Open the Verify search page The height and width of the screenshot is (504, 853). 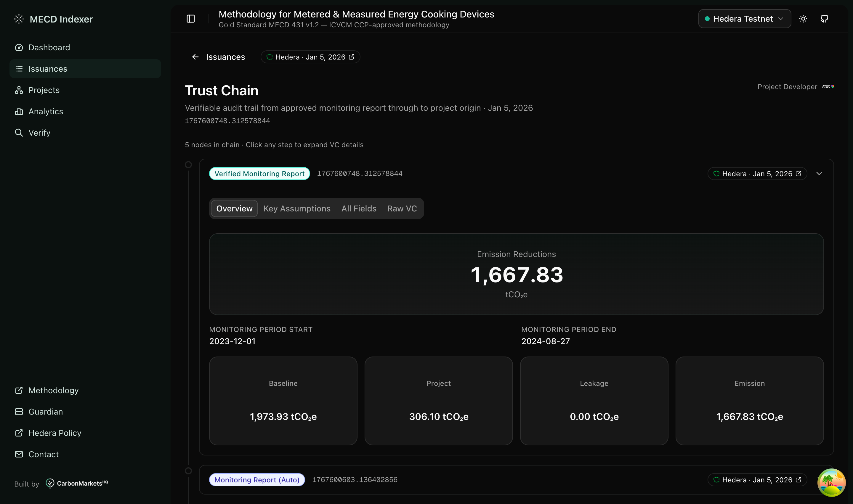[39, 133]
